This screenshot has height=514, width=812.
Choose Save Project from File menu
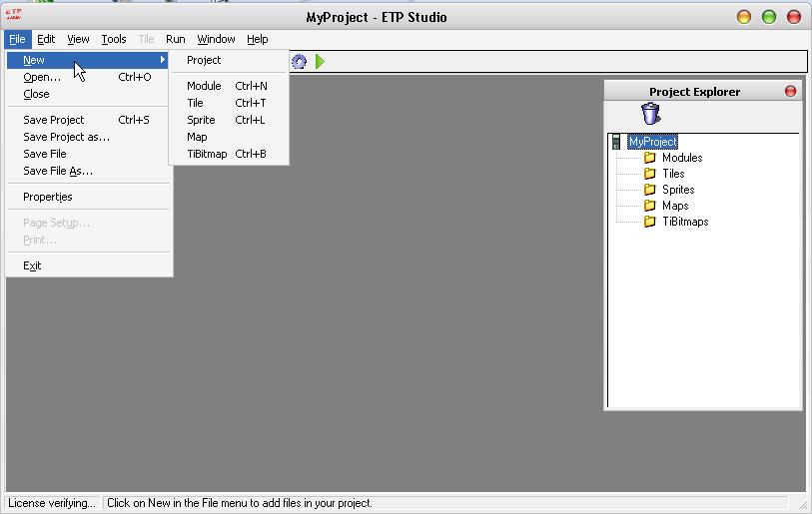click(x=88, y=120)
